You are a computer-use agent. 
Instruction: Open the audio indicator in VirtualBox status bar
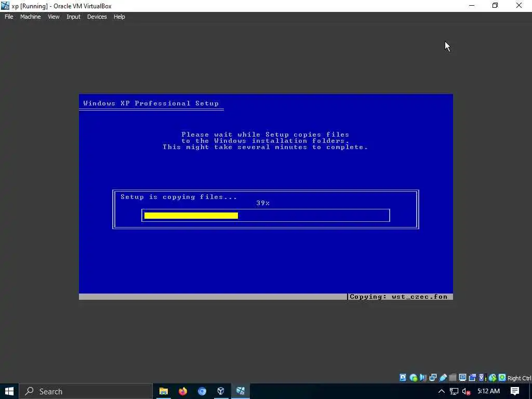[423, 378]
